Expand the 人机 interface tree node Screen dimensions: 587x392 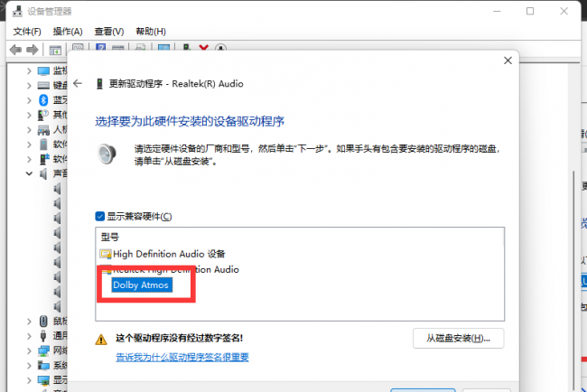click(x=29, y=130)
